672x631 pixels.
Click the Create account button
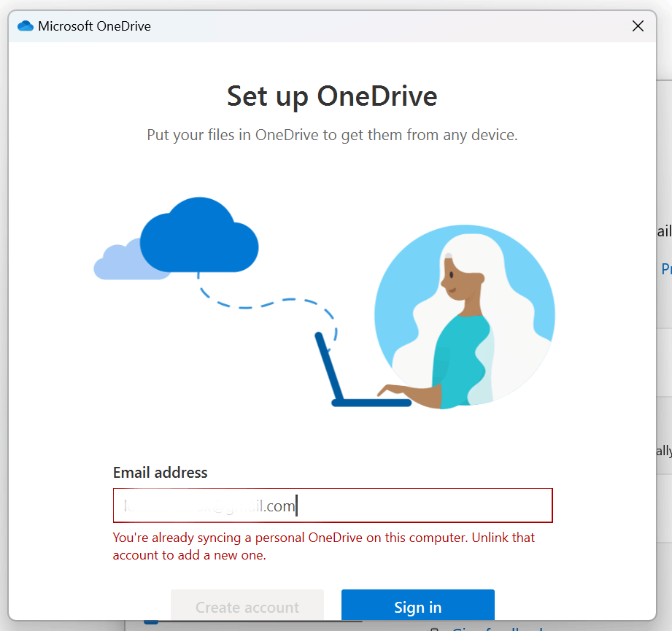click(x=247, y=605)
